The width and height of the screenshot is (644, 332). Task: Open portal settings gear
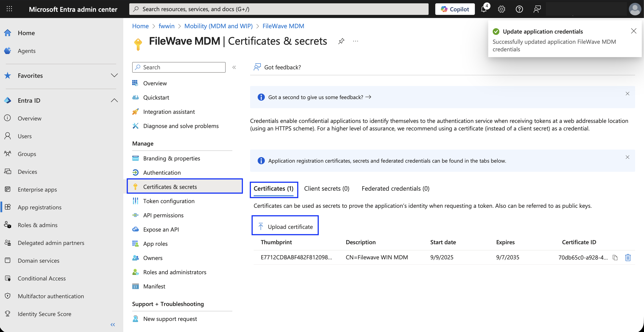click(501, 9)
